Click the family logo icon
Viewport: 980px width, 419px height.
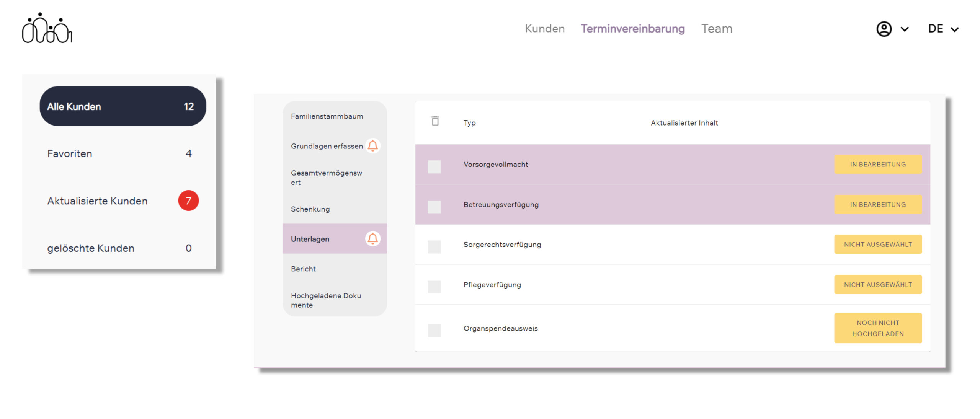click(x=47, y=28)
